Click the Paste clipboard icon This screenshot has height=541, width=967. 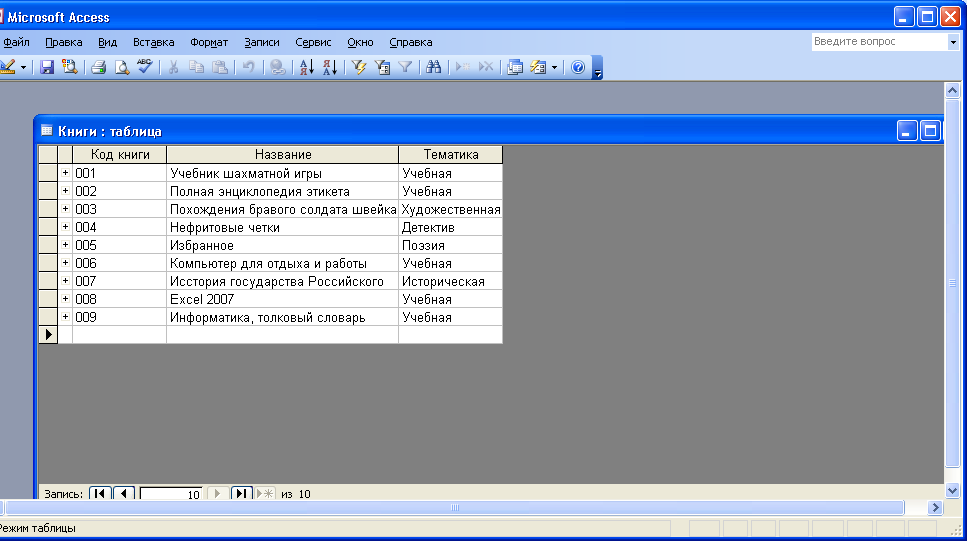point(220,67)
